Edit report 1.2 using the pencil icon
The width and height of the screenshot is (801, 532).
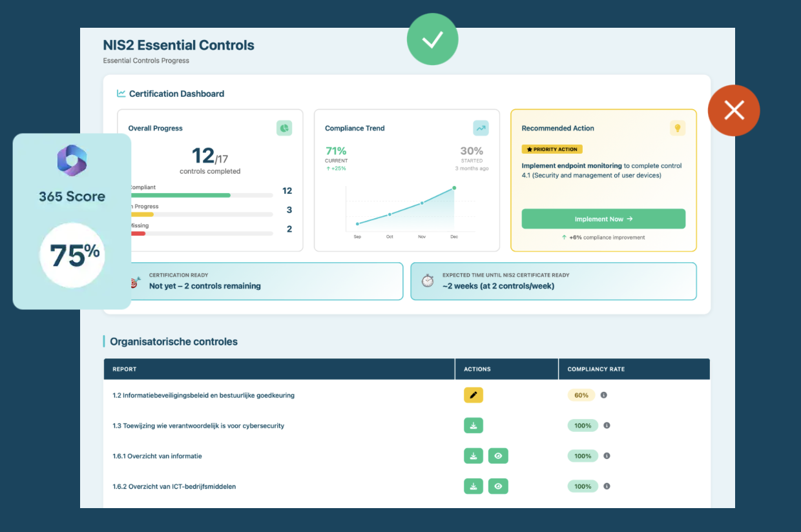(473, 394)
